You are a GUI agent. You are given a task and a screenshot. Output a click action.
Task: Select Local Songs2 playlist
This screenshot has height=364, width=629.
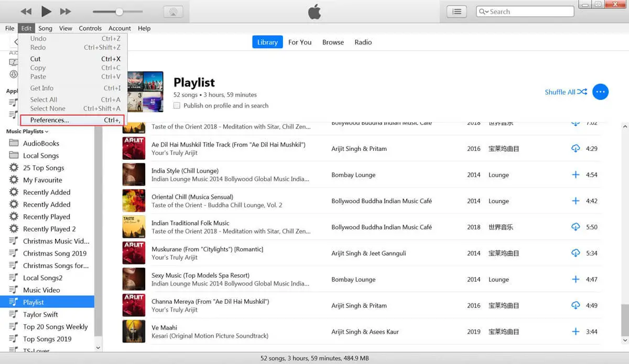[42, 278]
